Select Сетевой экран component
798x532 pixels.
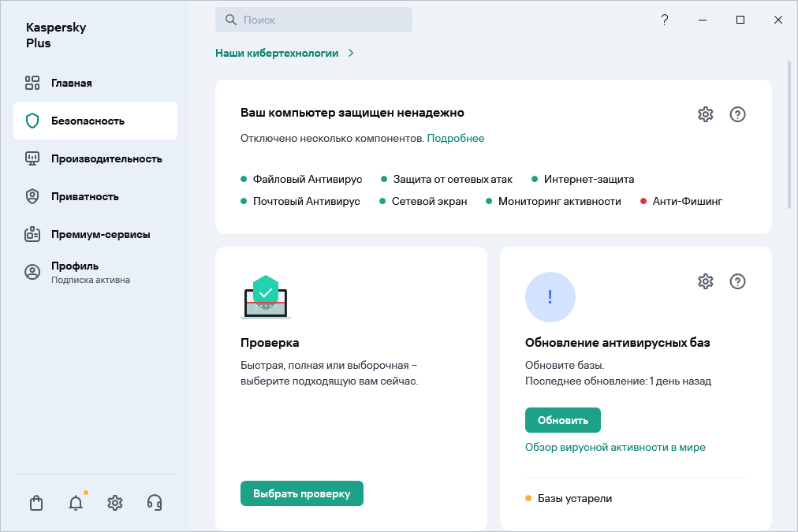423,202
